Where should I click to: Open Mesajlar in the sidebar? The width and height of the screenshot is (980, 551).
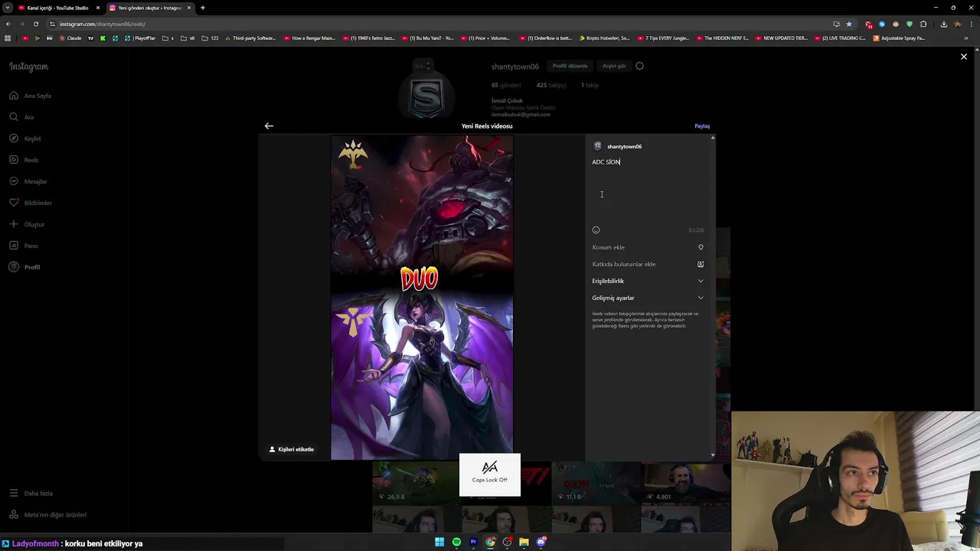[x=28, y=181]
